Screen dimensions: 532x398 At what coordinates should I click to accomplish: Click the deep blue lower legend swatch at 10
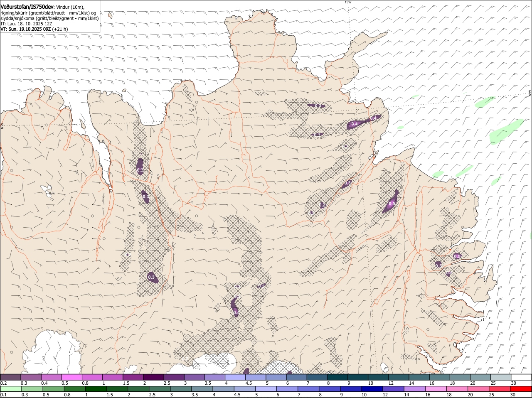pyautogui.click(x=372, y=389)
